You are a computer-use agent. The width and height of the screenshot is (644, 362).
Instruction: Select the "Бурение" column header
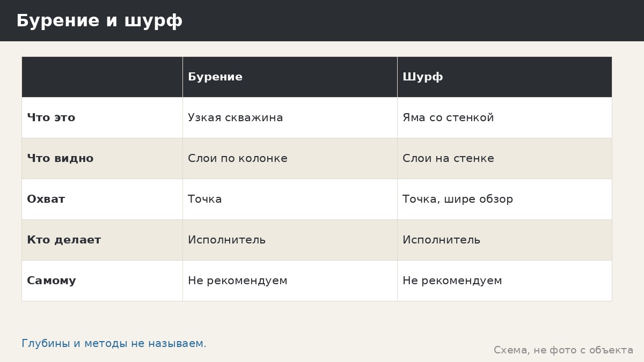(x=290, y=77)
